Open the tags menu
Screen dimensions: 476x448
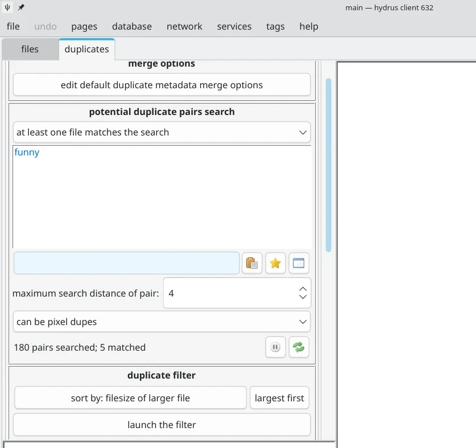point(275,26)
